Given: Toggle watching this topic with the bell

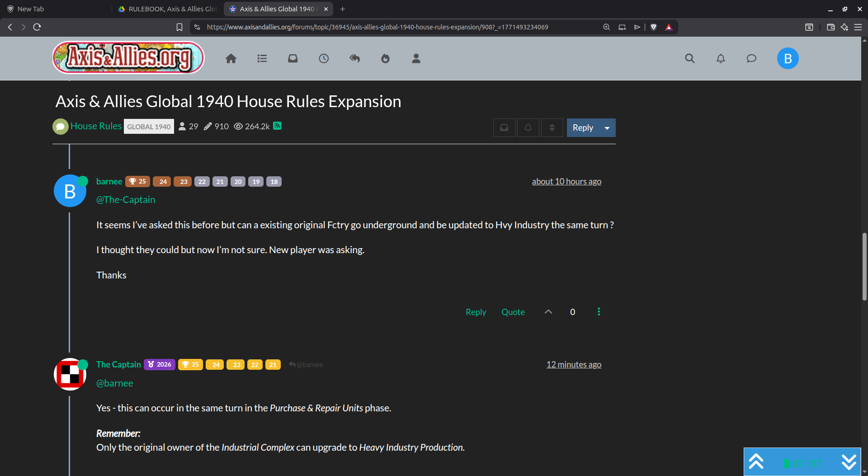Looking at the screenshot, I should click(x=528, y=127).
